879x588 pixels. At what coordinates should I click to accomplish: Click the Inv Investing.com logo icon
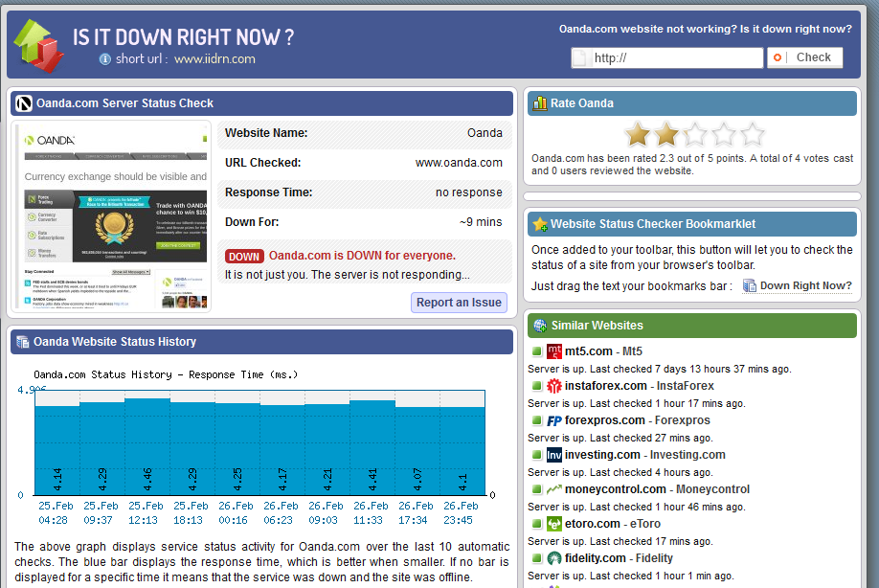(x=553, y=455)
